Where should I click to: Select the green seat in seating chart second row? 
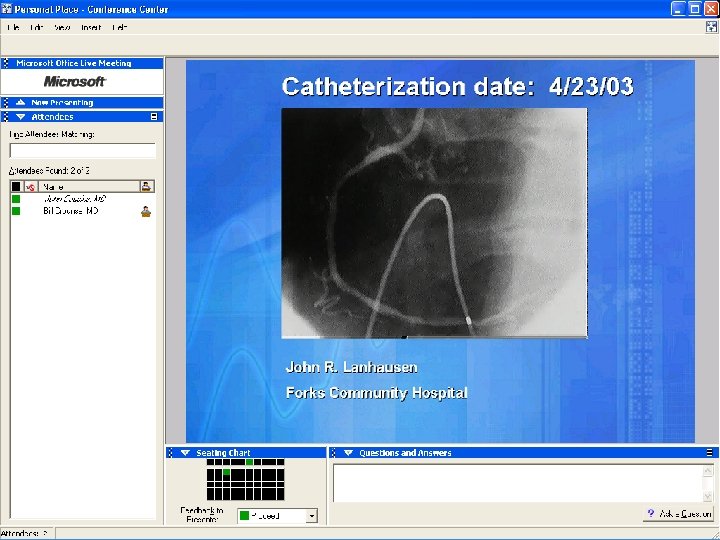(226, 472)
